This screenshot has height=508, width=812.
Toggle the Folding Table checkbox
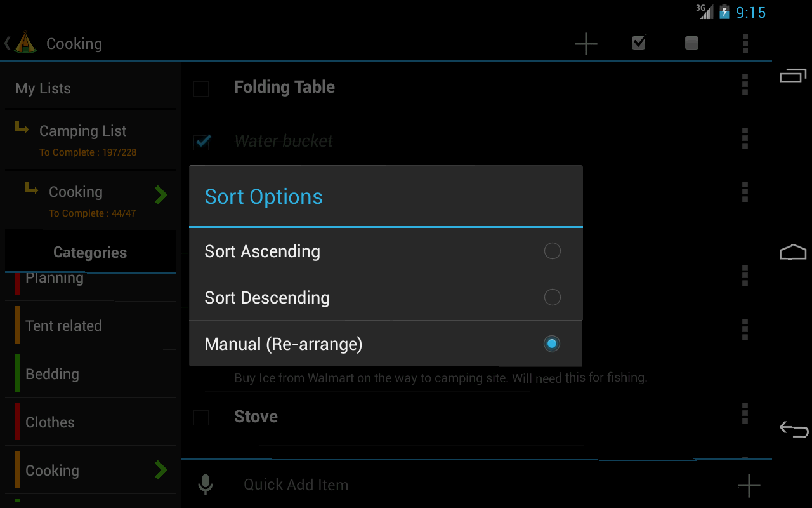pos(201,88)
